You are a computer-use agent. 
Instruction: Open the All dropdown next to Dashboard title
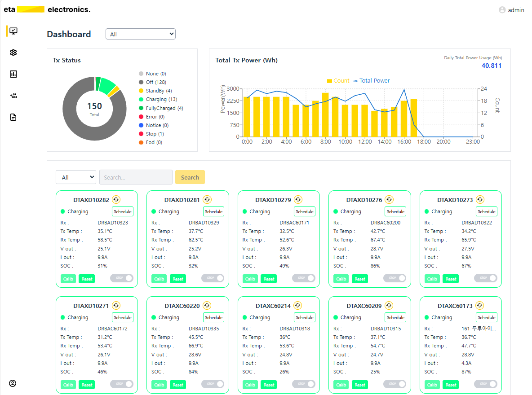(x=141, y=34)
